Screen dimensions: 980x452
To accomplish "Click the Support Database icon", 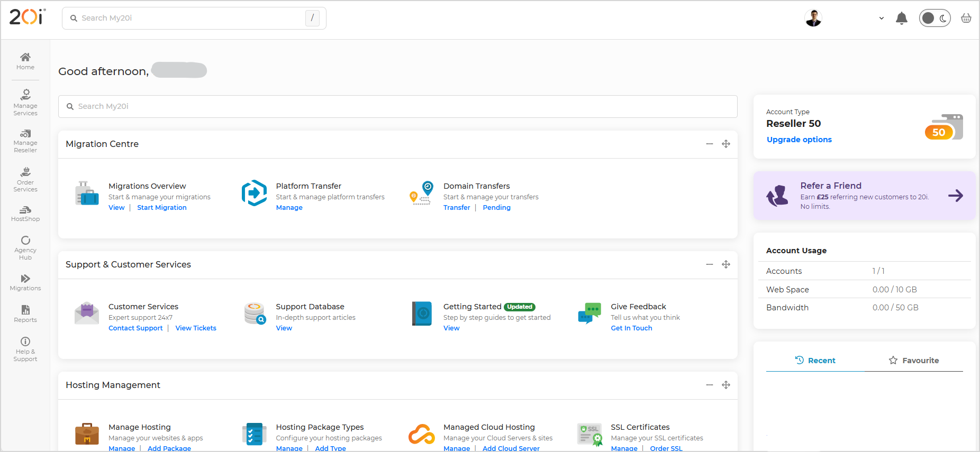I will pos(255,313).
